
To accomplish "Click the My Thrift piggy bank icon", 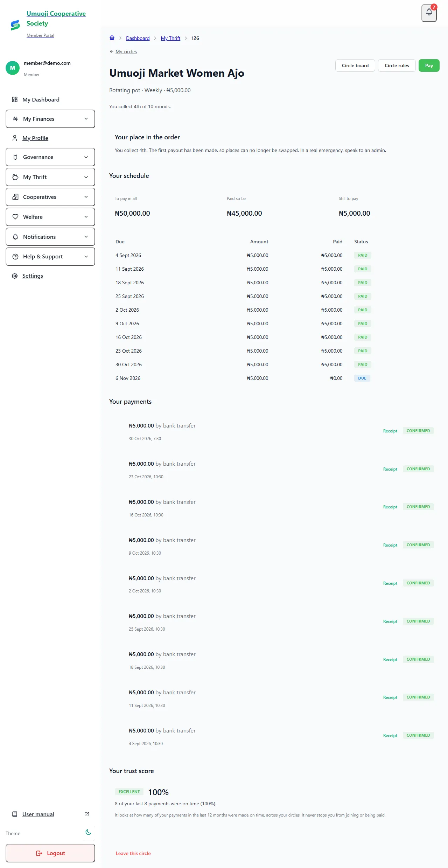I will pos(15,177).
